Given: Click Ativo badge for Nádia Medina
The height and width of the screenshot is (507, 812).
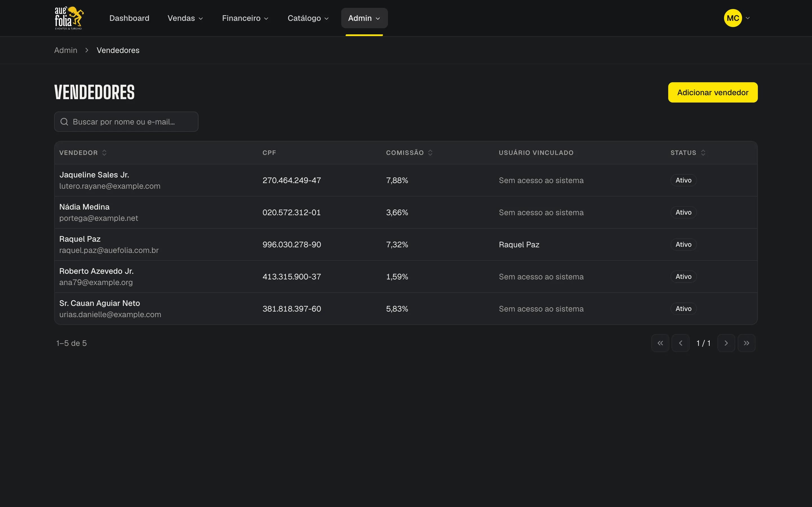Looking at the screenshot, I should coord(683,212).
